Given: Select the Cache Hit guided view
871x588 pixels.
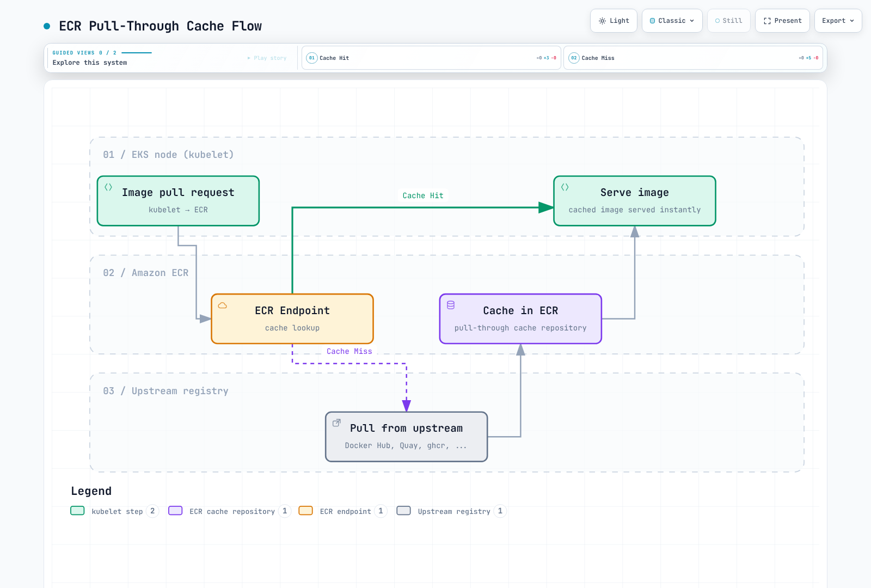Looking at the screenshot, I should (431, 58).
